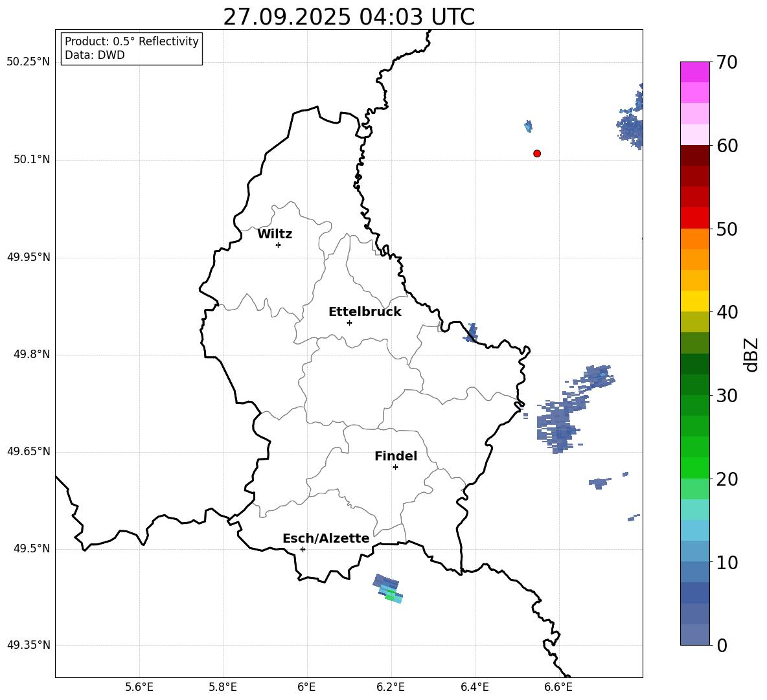This screenshot has width=767, height=700.
Task: Click the small blue echo on Luxembourg's eastern border
Action: coord(471,332)
